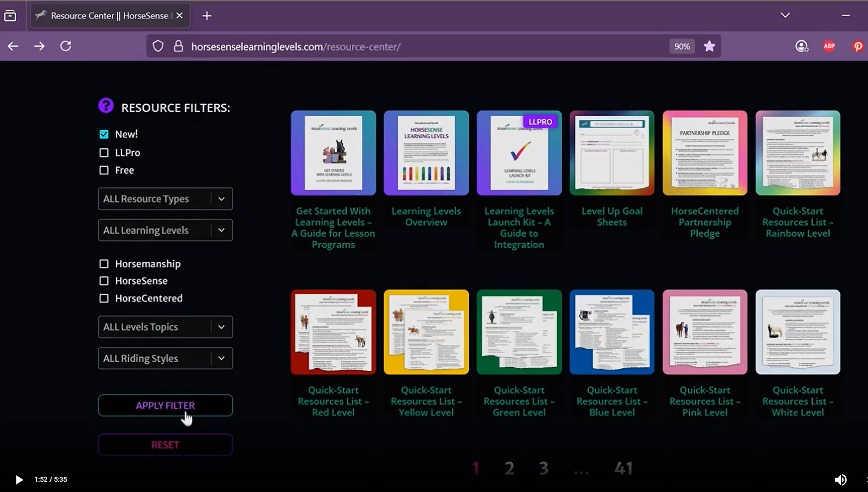Click the padlock site info icon
The height and width of the screenshot is (492, 868).
[x=178, y=46]
